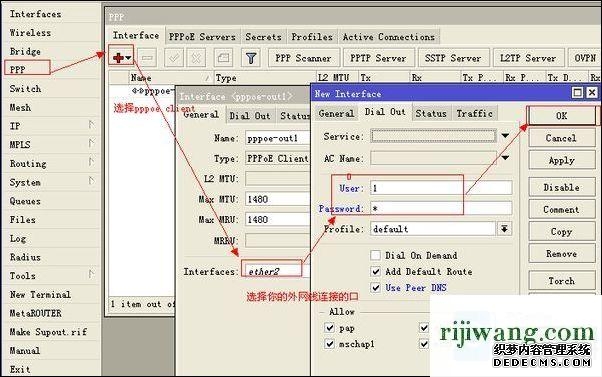The image size is (602, 377).
Task: Click the L2TP Server button
Action: pyautogui.click(x=528, y=58)
